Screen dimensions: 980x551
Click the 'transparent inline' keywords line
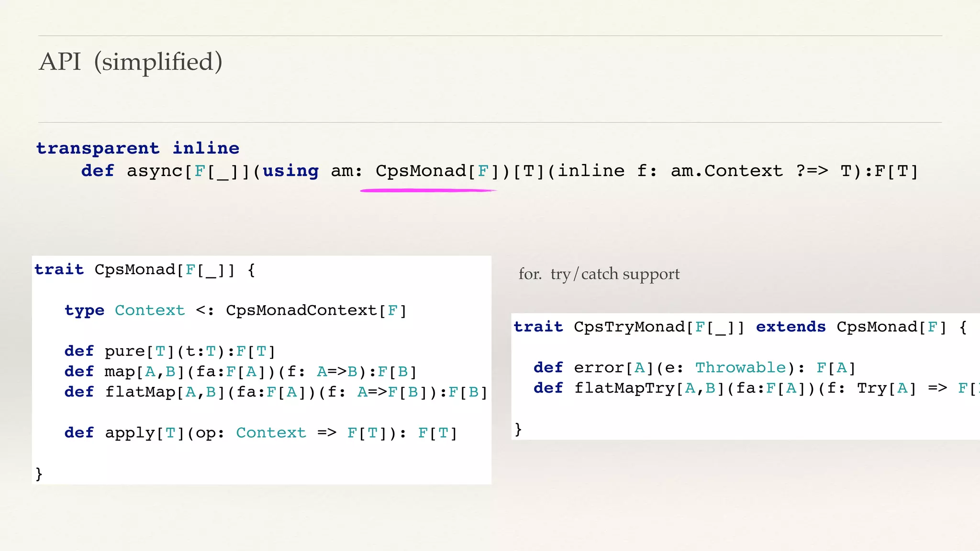click(x=138, y=148)
